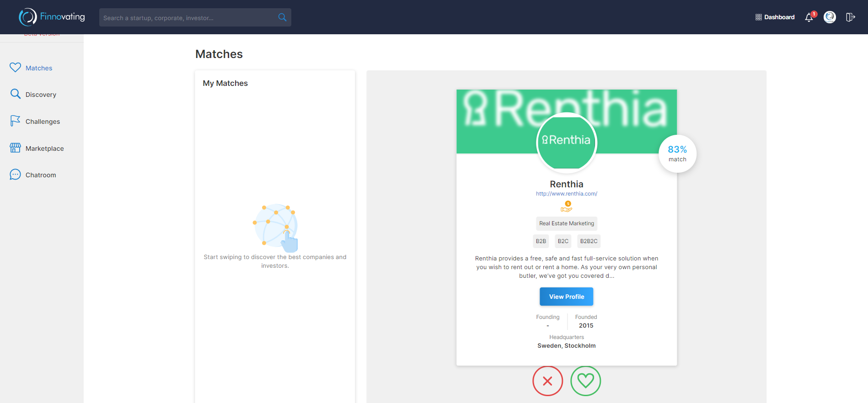Click the Discovery magnifier icon
868x403 pixels.
click(15, 94)
